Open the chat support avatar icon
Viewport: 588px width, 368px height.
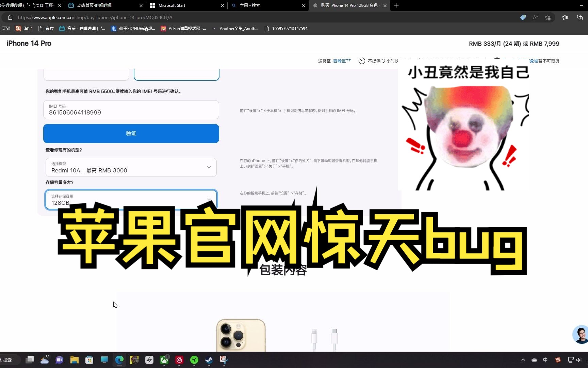tap(581, 334)
